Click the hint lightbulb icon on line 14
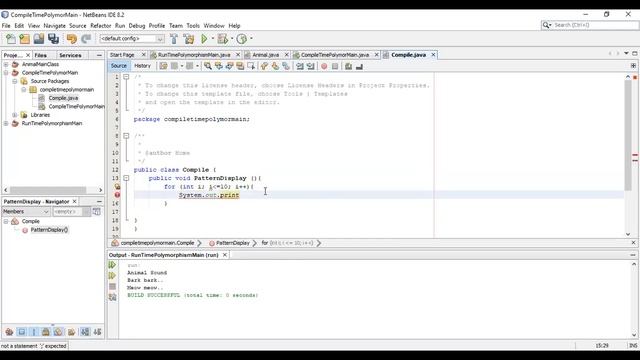Image resolution: width=640 pixels, height=360 pixels. [x=117, y=187]
